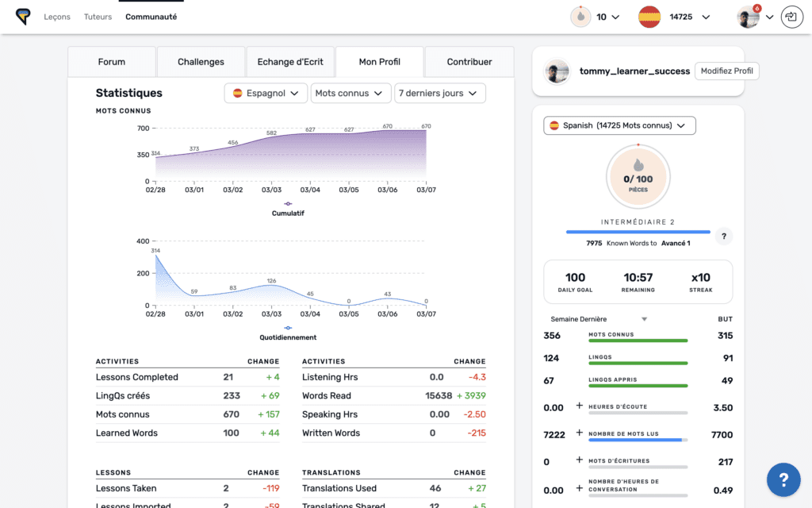Click the streak coins flame icon in header
Image resolution: width=812 pixels, height=508 pixels.
click(x=580, y=17)
